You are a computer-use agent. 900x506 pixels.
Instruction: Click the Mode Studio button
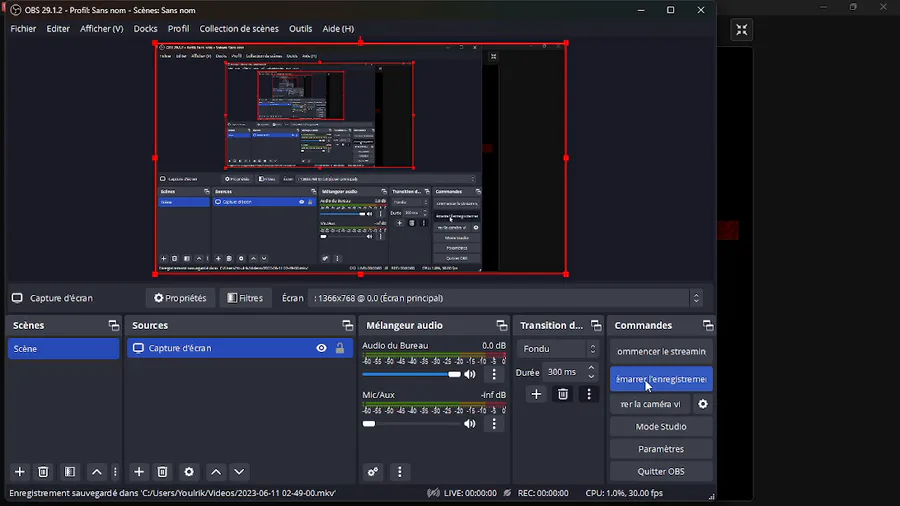(x=661, y=426)
